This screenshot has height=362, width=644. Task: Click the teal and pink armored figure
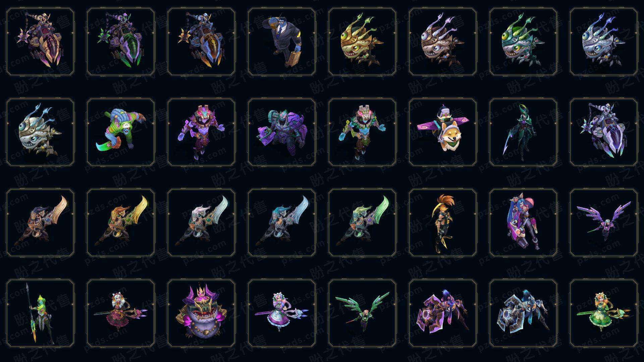(x=362, y=132)
